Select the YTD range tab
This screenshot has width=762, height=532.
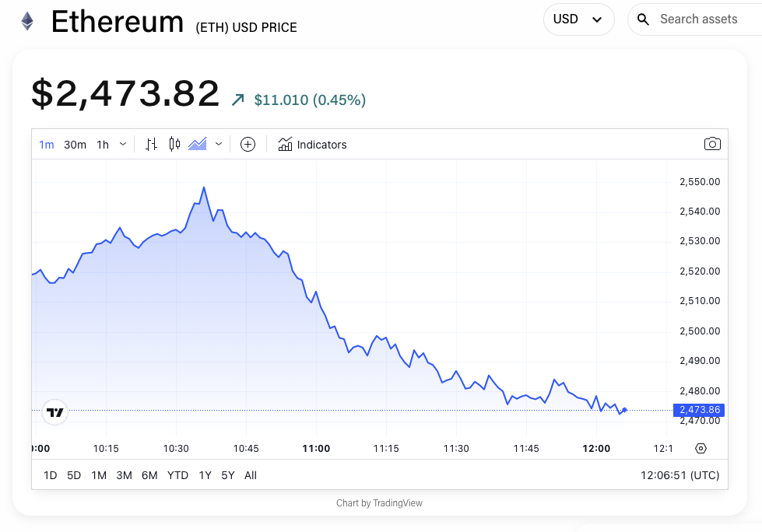[177, 475]
